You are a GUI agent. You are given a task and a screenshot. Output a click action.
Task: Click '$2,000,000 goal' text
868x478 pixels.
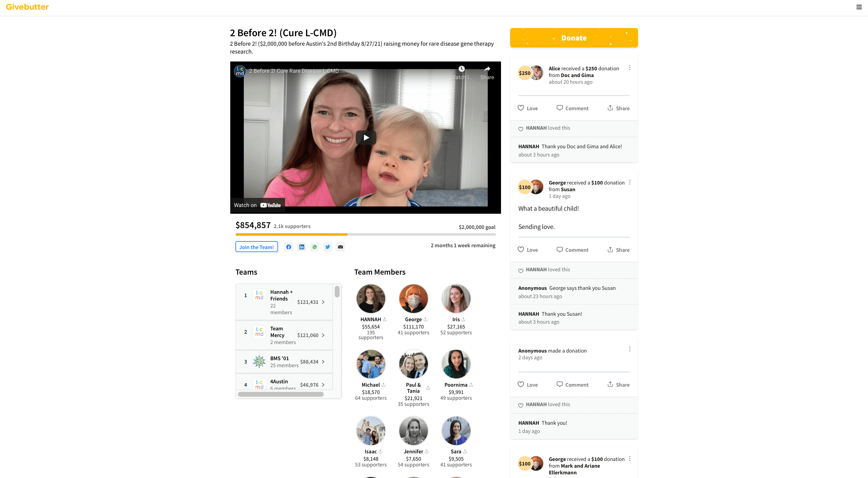[477, 227]
